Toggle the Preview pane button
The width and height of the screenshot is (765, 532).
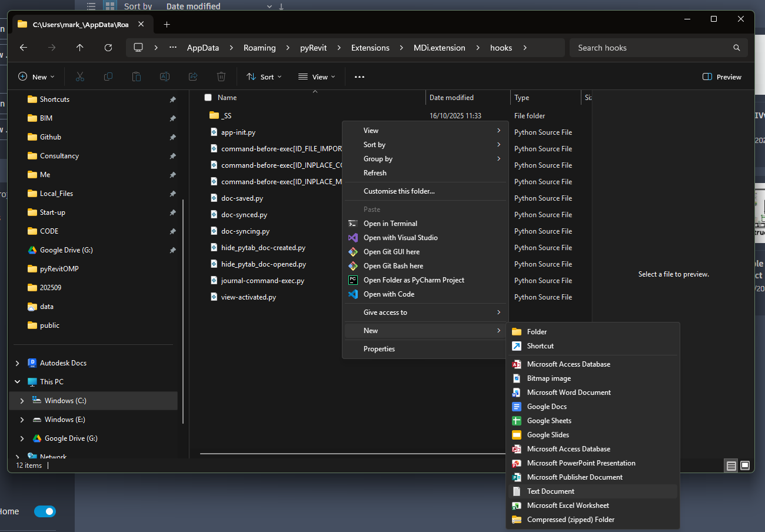pos(722,77)
